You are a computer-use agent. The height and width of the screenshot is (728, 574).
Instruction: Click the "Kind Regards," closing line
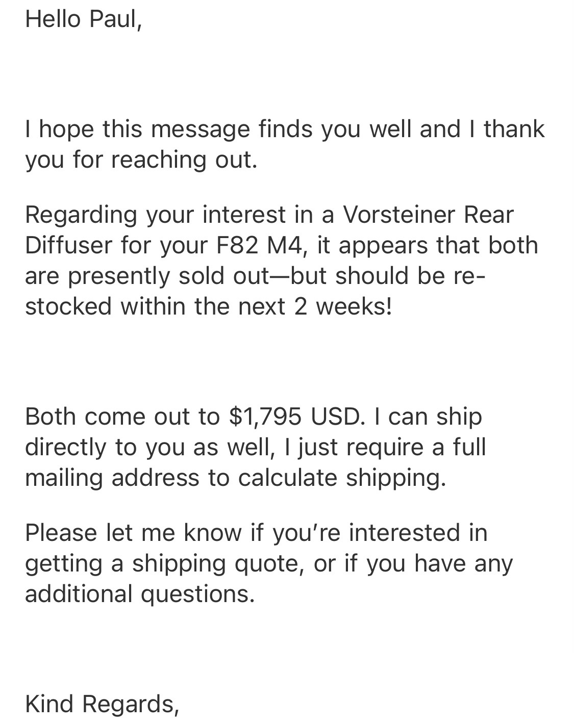[x=102, y=704]
